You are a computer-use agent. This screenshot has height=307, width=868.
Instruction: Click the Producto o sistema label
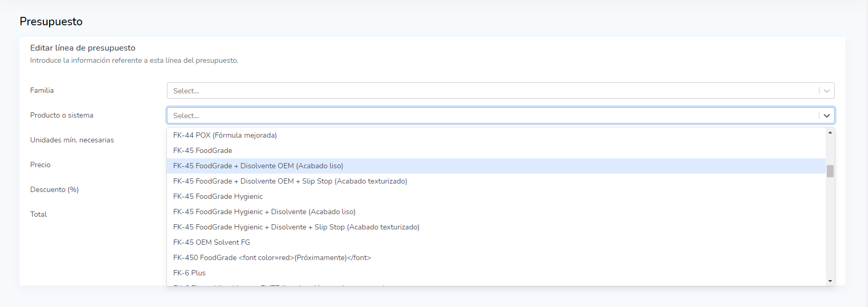[x=62, y=116]
